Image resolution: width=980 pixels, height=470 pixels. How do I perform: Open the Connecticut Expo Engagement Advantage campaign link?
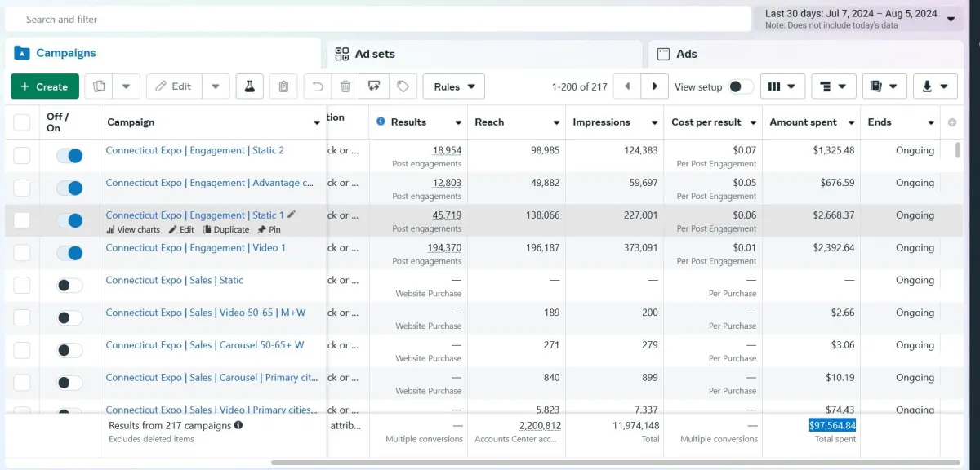[x=210, y=183]
